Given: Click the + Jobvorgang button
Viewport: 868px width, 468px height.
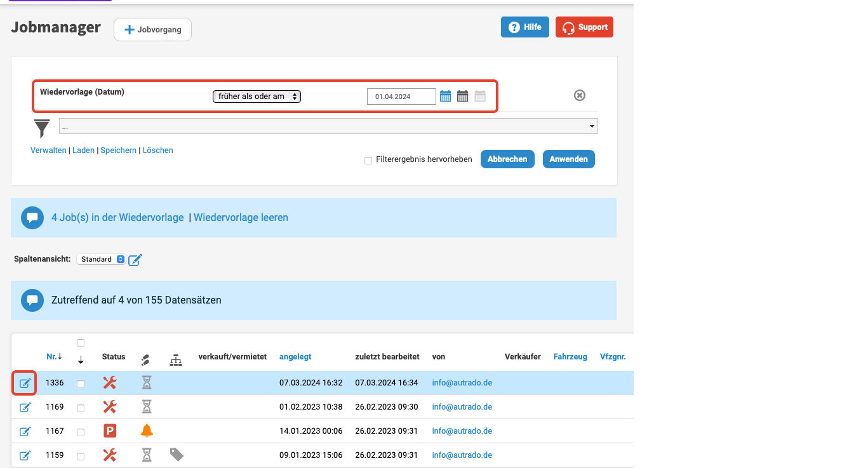Looking at the screenshot, I should pyautogui.click(x=152, y=30).
